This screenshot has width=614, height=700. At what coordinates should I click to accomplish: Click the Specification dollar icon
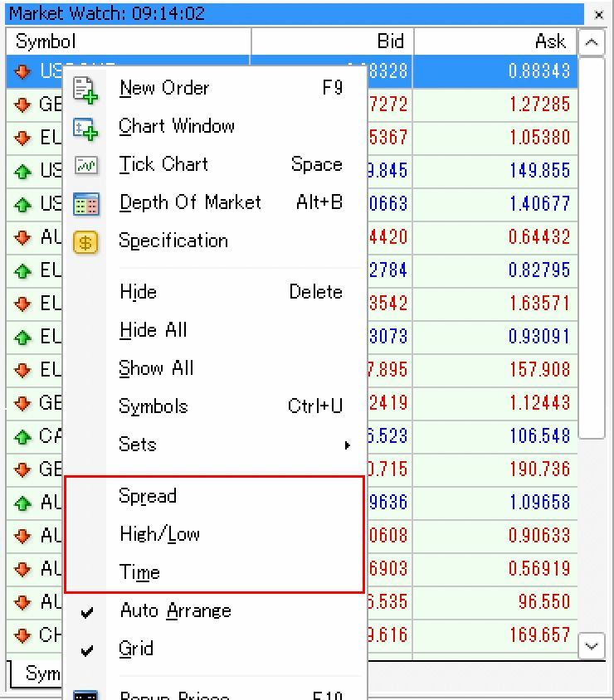85,241
